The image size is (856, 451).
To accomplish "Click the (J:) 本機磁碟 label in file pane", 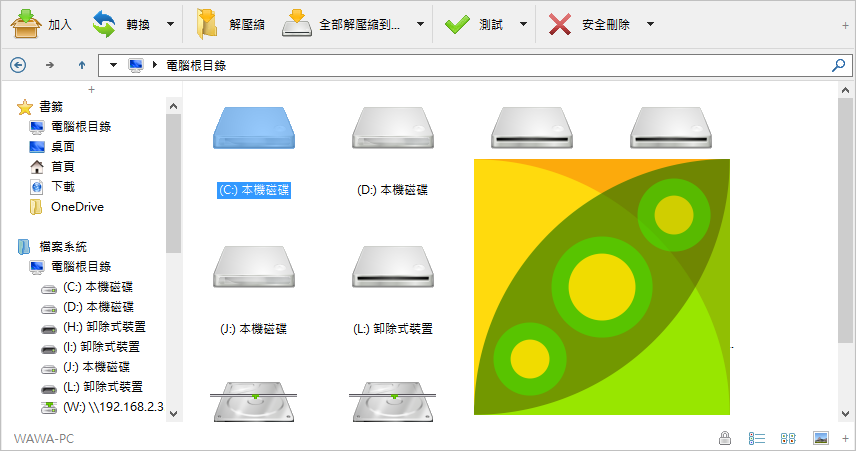I will [x=254, y=329].
